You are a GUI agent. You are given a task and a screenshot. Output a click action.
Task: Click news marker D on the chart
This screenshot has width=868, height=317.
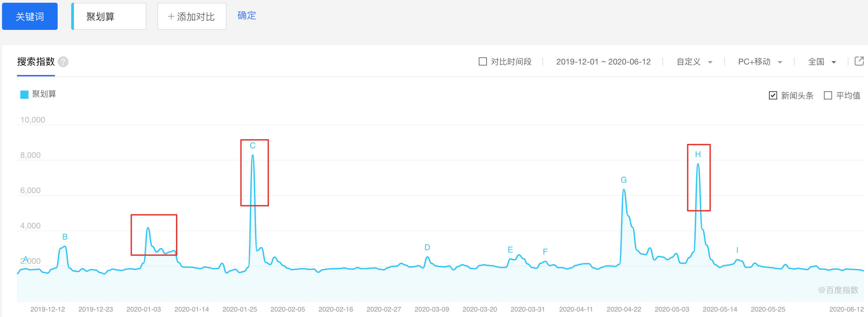(427, 247)
